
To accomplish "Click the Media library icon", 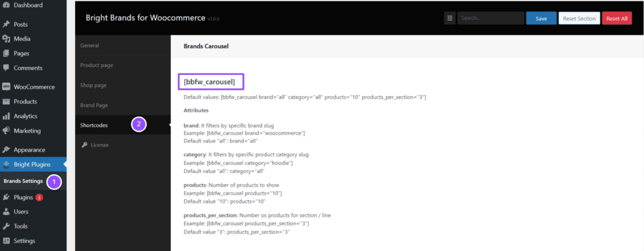I will (x=6, y=39).
